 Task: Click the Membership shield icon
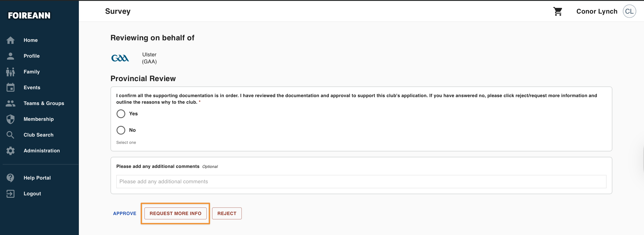11,119
